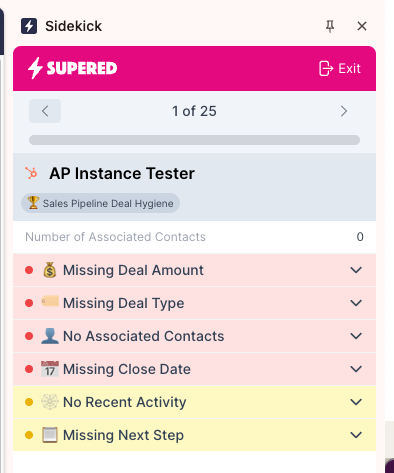Expand No Recent Activity chevron
This screenshot has height=473, width=394.
click(x=356, y=402)
